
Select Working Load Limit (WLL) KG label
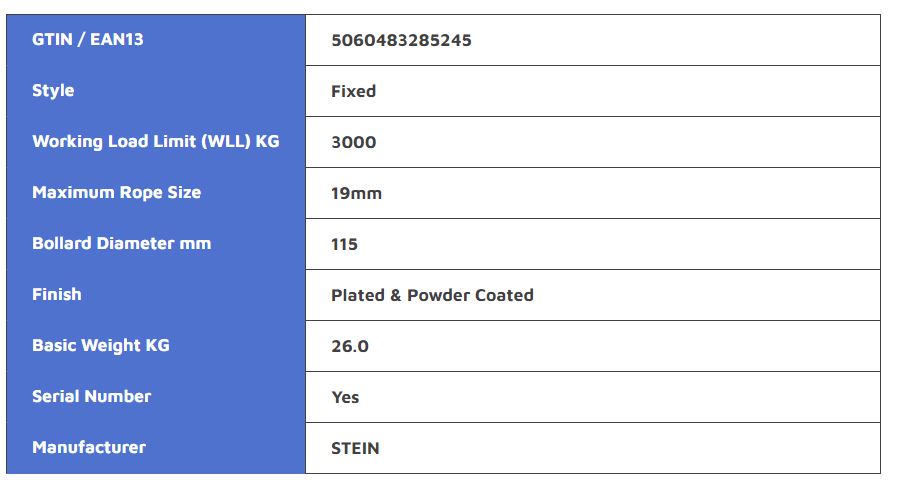(156, 141)
